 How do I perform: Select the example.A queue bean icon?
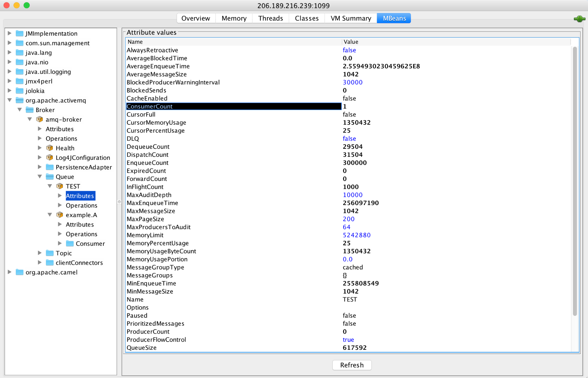coord(60,215)
